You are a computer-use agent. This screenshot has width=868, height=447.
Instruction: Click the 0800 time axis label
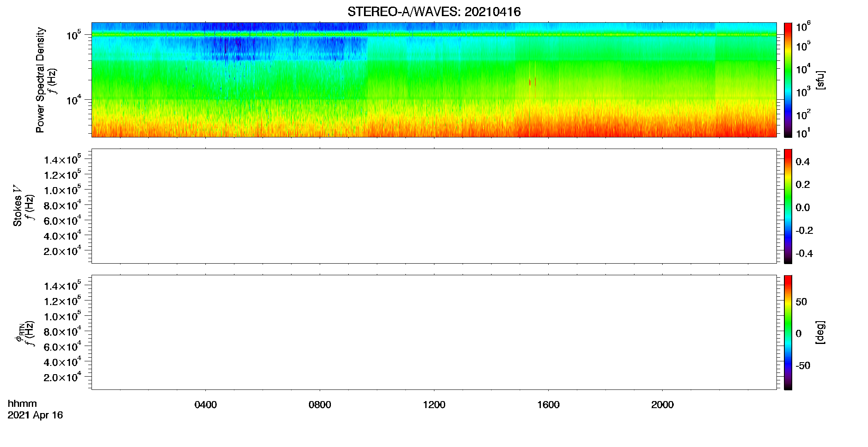click(x=320, y=405)
